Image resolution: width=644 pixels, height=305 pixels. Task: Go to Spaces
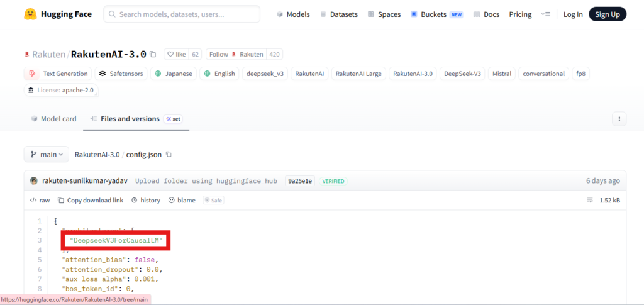pyautogui.click(x=384, y=14)
